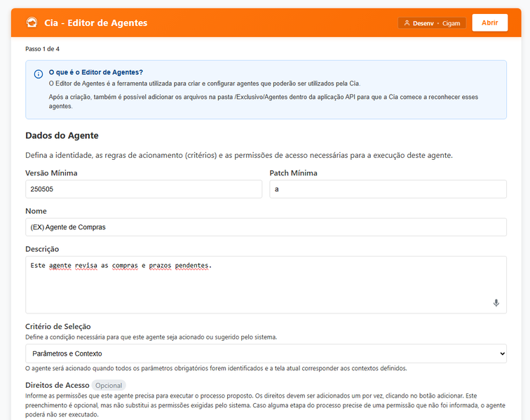The image size is (530, 420).
Task: Click the 'Versão Mínima' label
Action: point(51,172)
